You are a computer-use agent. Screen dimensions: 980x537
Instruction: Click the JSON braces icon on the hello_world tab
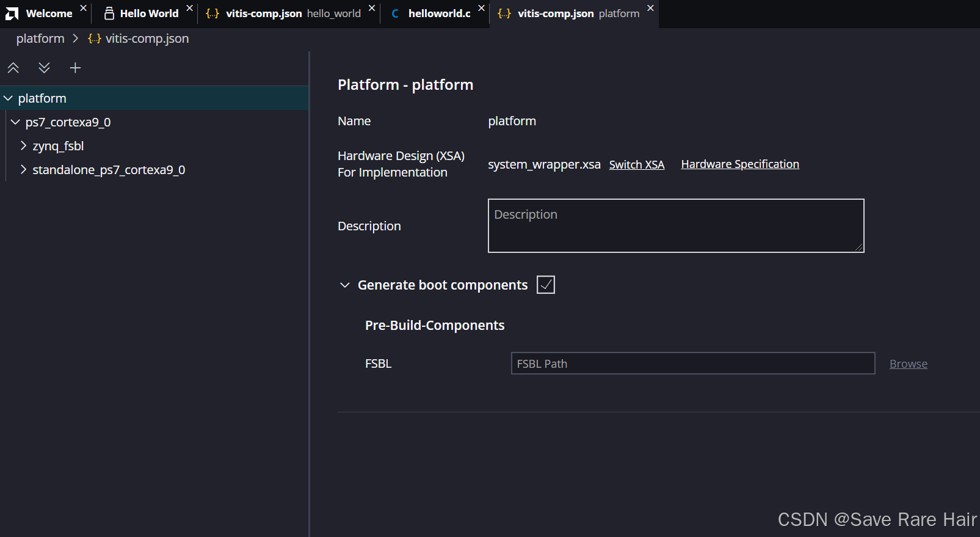212,13
